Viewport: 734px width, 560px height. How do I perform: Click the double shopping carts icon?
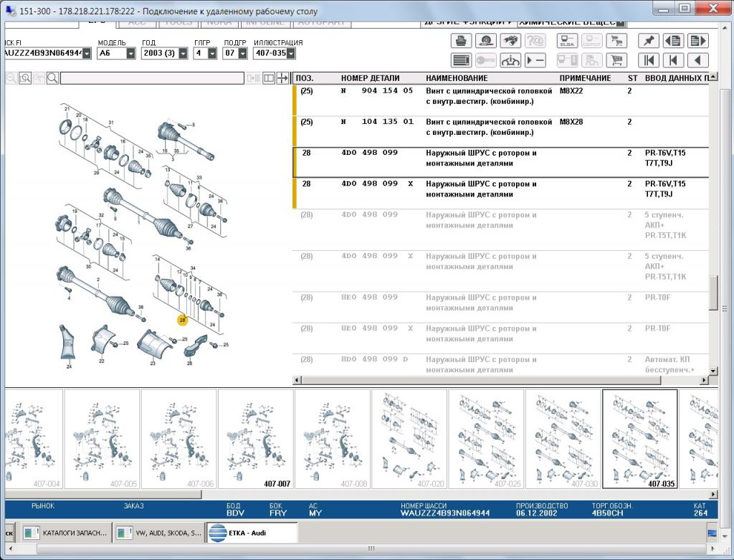click(616, 41)
